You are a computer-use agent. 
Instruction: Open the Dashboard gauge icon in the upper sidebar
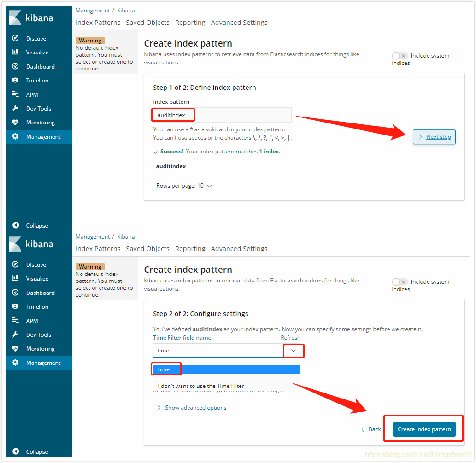point(15,66)
